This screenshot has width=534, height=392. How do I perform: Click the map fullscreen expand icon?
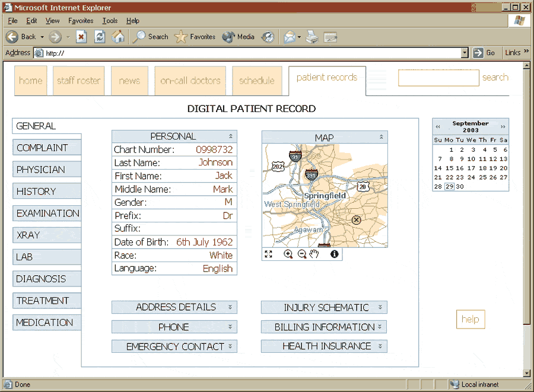click(269, 254)
